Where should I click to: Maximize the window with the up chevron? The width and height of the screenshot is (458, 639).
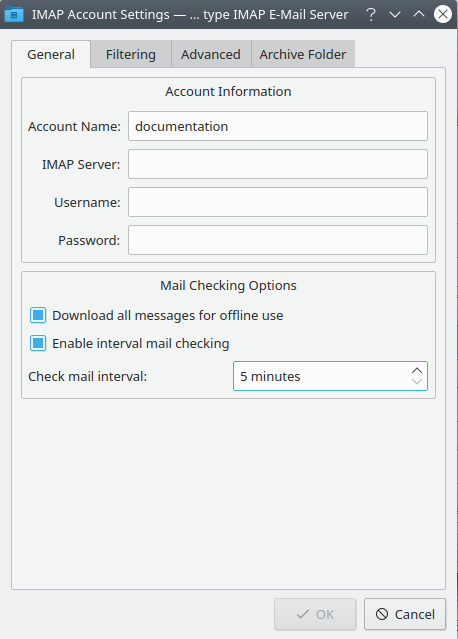(x=419, y=14)
